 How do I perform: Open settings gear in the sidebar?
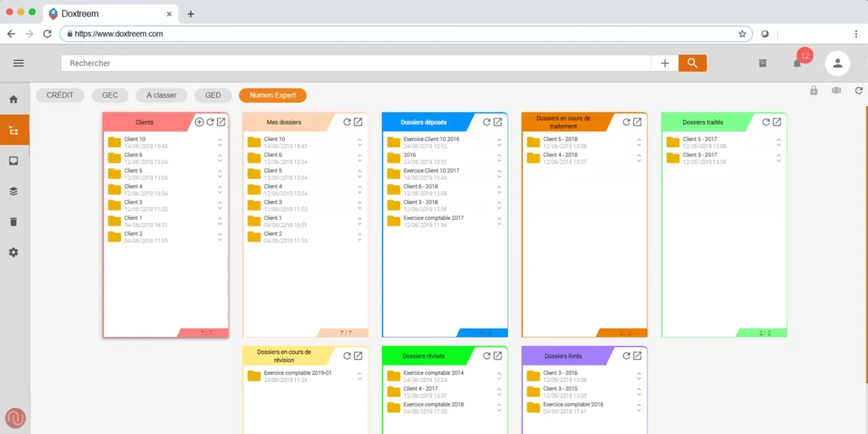13,252
